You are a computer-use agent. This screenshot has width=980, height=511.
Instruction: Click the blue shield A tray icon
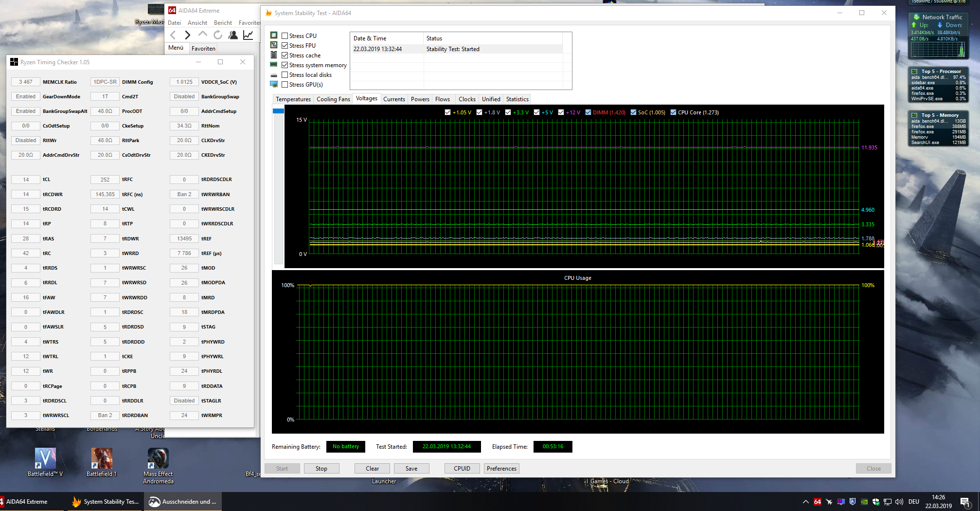click(x=853, y=502)
